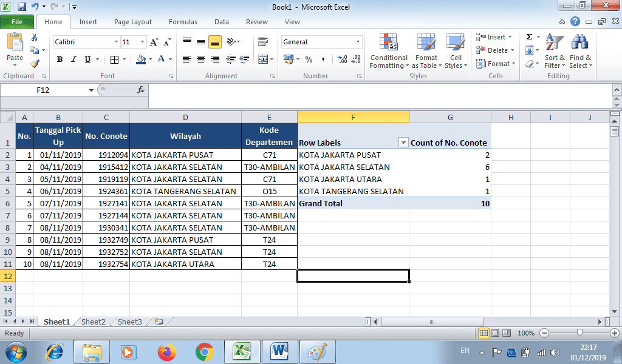Decrease indent in Alignment group

231,59
